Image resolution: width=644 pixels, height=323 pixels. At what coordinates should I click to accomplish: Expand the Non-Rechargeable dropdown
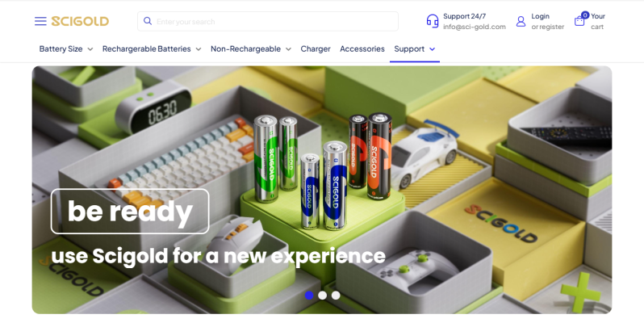[251, 49]
